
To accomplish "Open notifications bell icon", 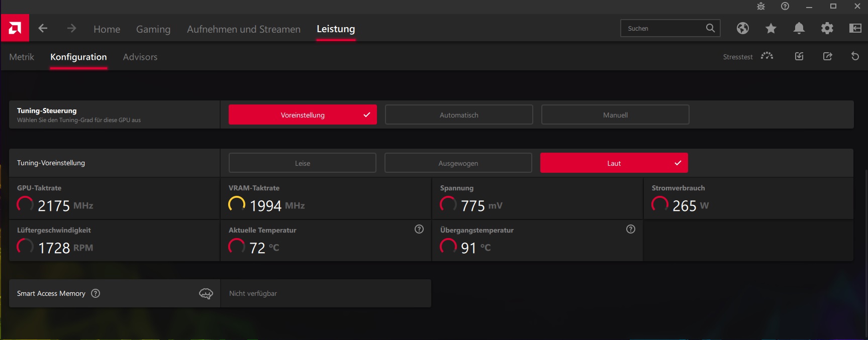I will click(x=799, y=29).
